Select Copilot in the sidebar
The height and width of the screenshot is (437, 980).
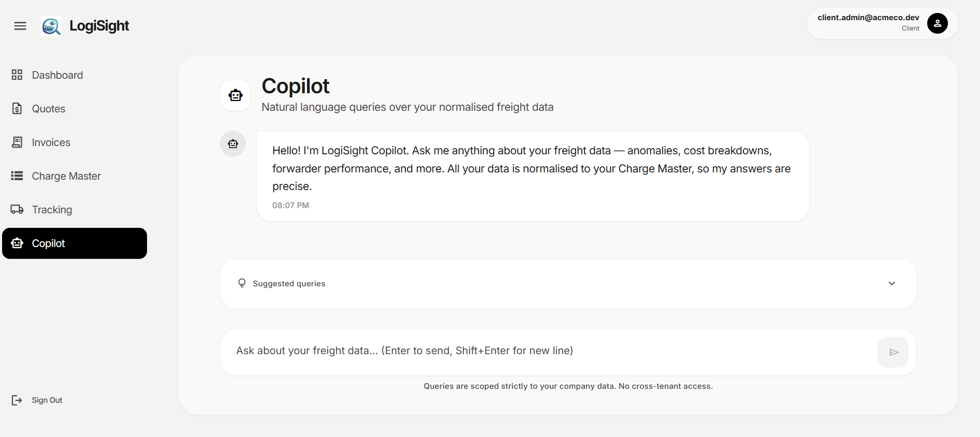75,243
